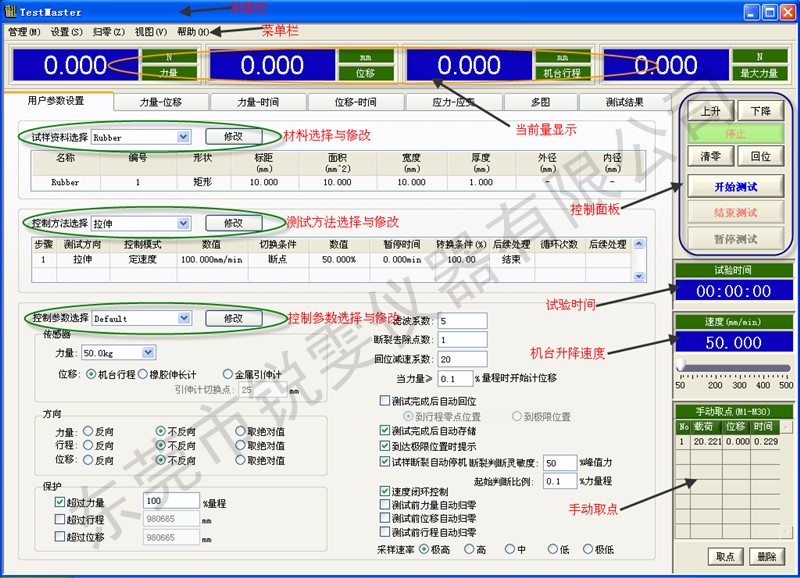Check the 测试完成后自动回位 checkbox

pyautogui.click(x=385, y=400)
